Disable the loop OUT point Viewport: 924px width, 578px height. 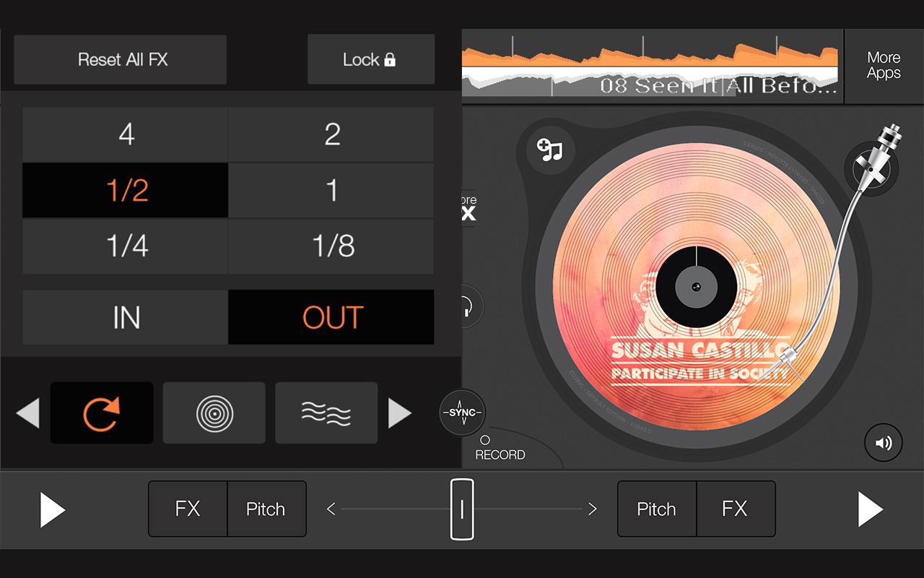pyautogui.click(x=331, y=317)
